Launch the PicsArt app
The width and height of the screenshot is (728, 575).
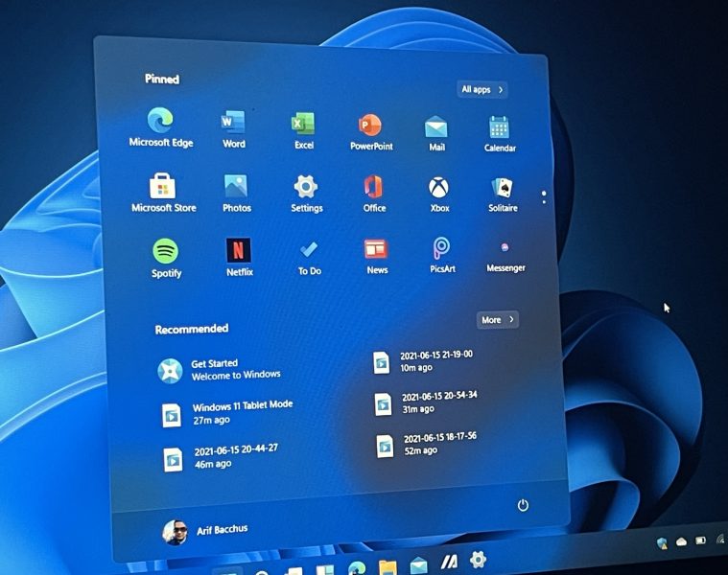(442, 255)
